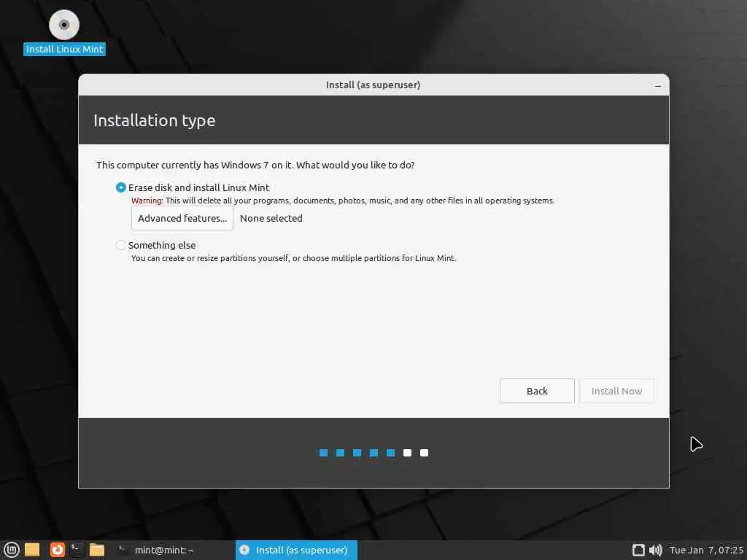Click the red Warning text

(x=147, y=201)
